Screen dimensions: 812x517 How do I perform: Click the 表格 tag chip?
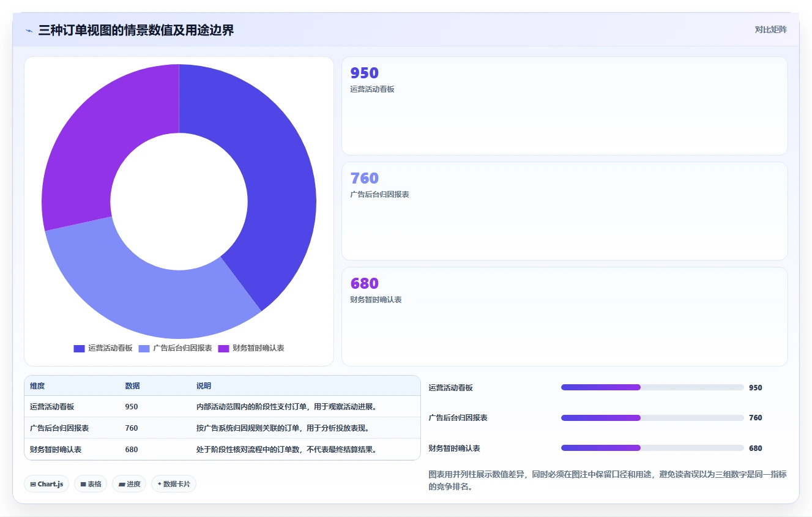tap(91, 484)
